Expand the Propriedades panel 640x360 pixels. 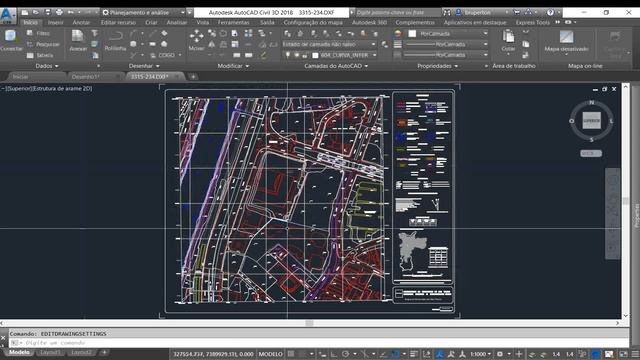pos(438,66)
